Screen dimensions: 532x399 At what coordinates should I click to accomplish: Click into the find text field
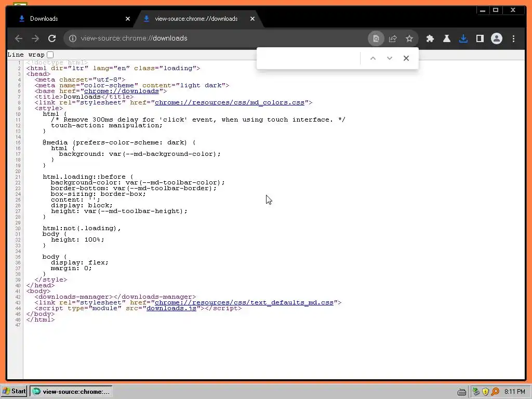point(310,58)
